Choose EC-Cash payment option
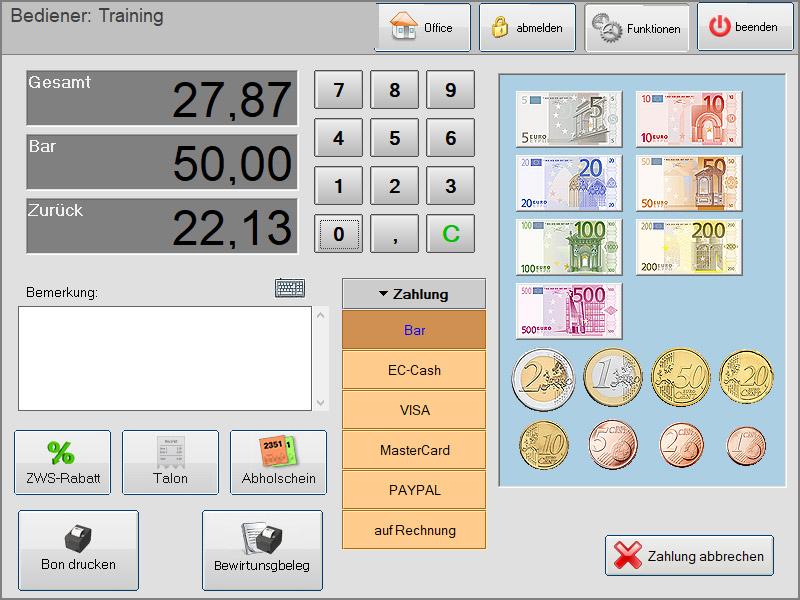 point(414,370)
